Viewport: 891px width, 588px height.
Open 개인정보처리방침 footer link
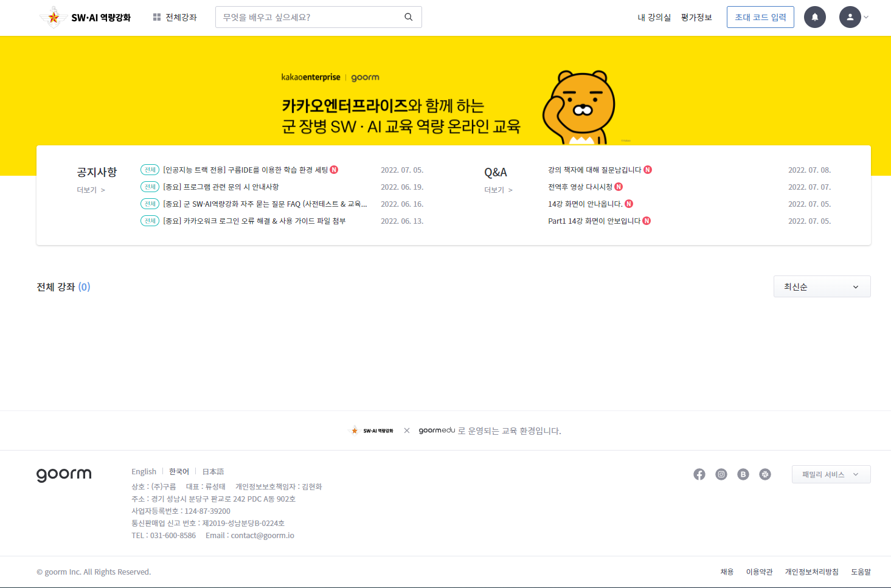point(811,572)
